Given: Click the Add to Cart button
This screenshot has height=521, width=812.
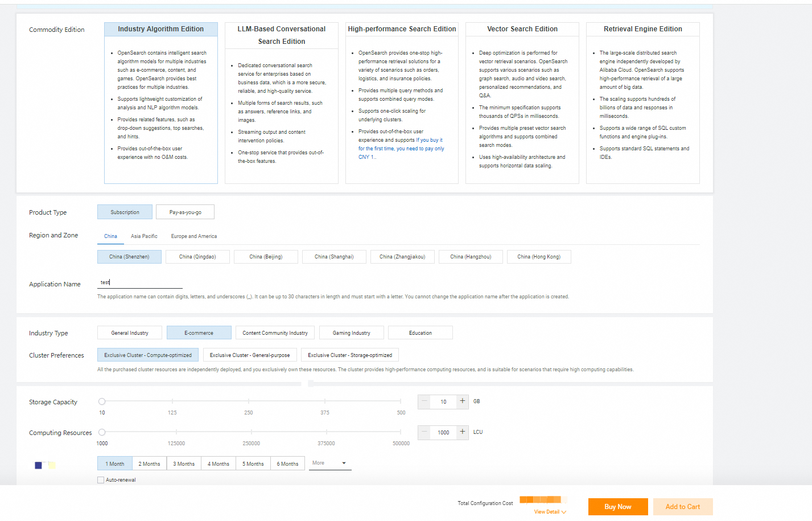Looking at the screenshot, I should pyautogui.click(x=683, y=507).
